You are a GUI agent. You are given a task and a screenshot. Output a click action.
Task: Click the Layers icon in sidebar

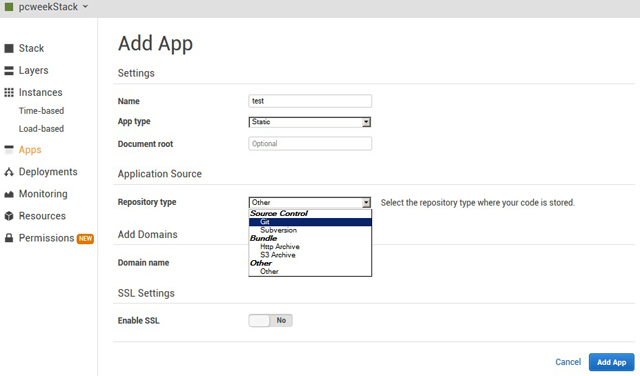(9, 71)
